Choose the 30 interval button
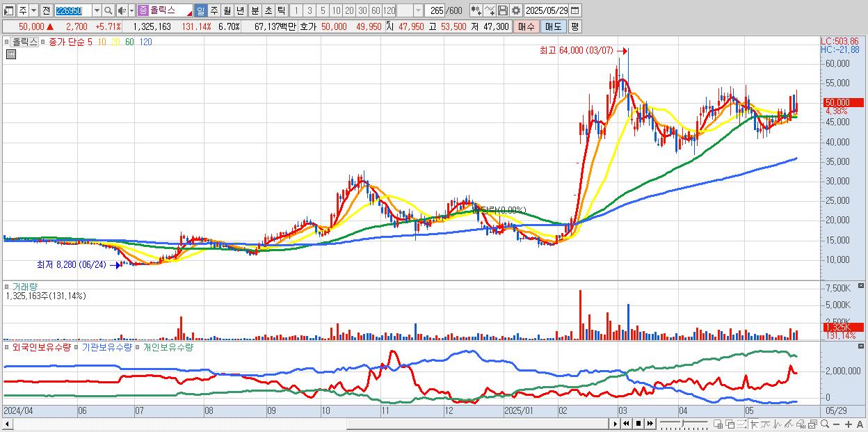Image resolution: width=868 pixels, height=432 pixels. pyautogui.click(x=362, y=10)
